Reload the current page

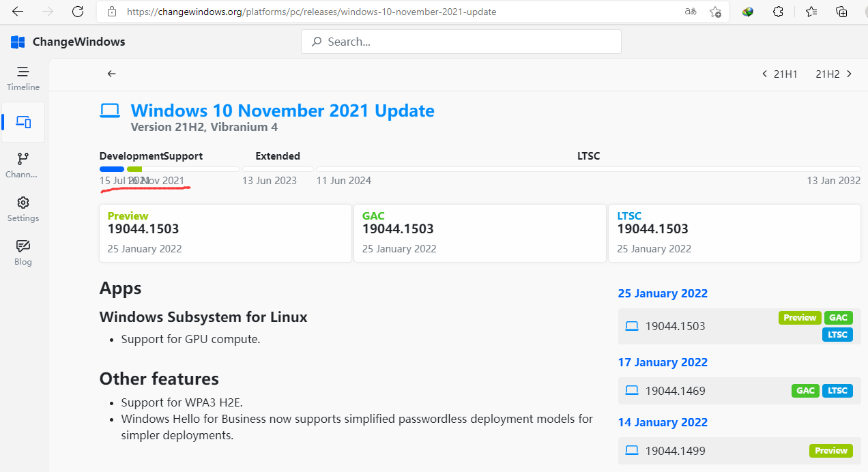77,12
